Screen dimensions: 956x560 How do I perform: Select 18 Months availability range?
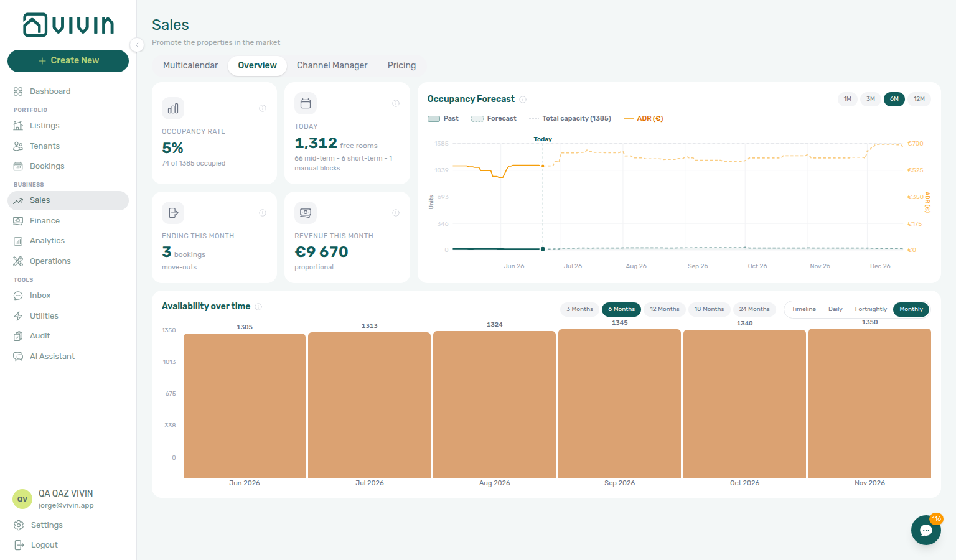710,309
